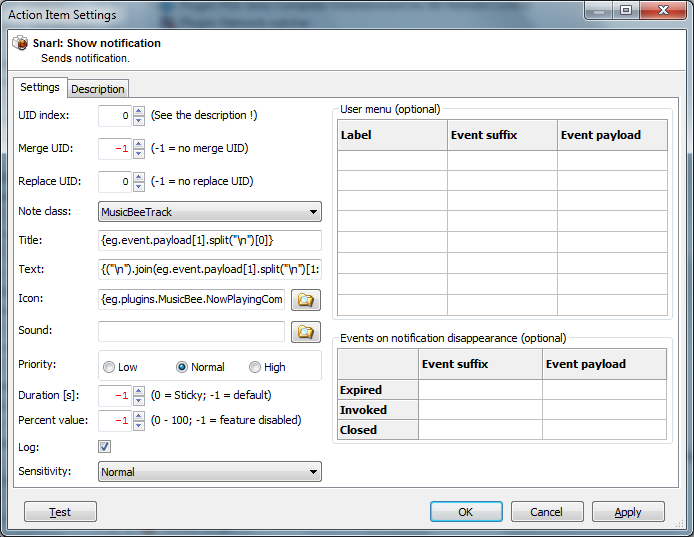The image size is (694, 537).
Task: Decrease the Duration spinner value
Action: coord(139,401)
